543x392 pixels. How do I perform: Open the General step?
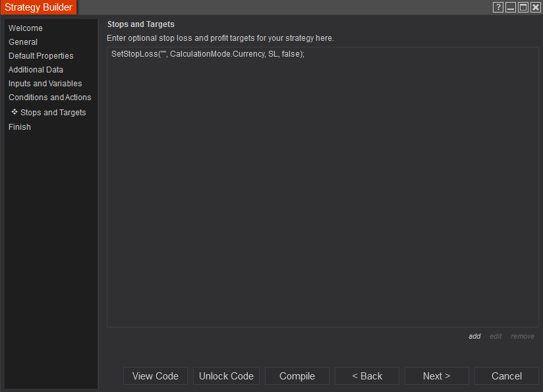23,42
